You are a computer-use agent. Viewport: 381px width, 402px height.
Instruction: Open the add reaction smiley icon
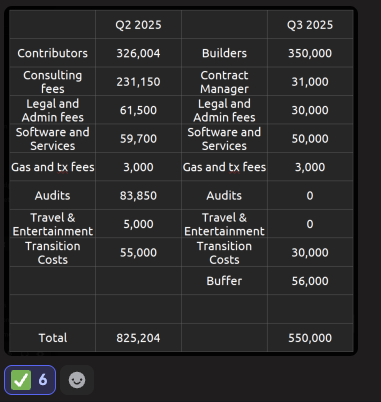(x=77, y=380)
